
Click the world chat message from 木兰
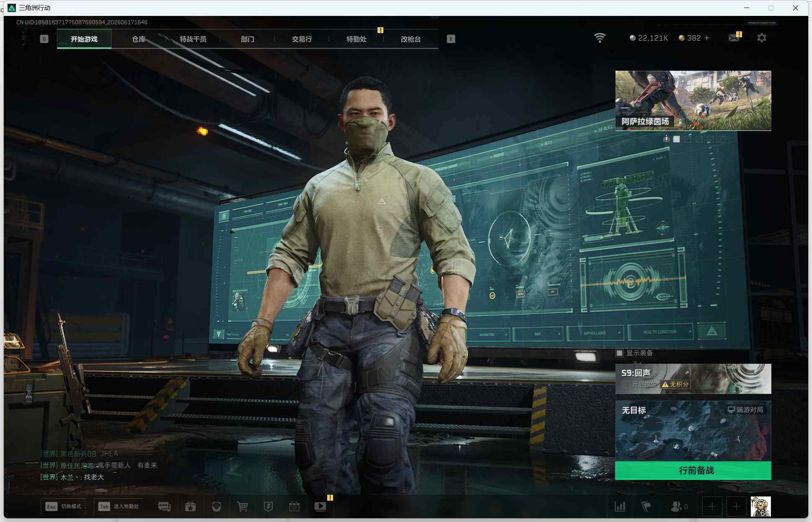[72, 477]
